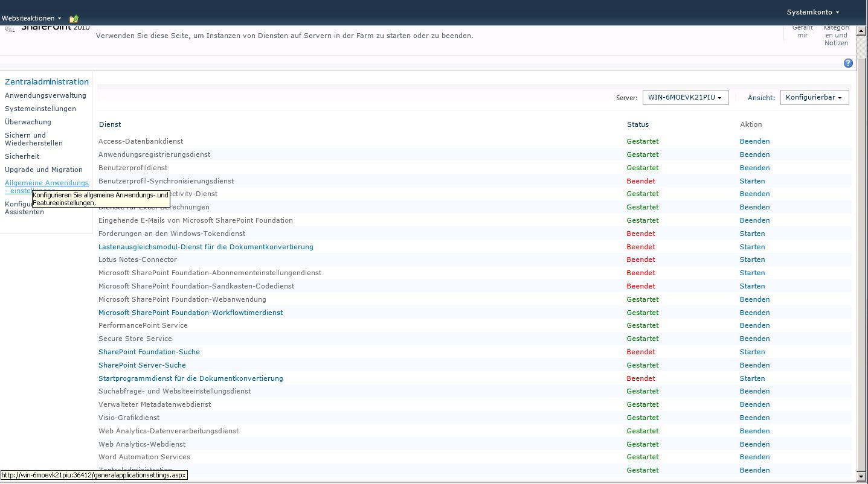This screenshot has height=484, width=868.
Task: Click the Access-Datenbankdienst service name
Action: pyautogui.click(x=141, y=141)
